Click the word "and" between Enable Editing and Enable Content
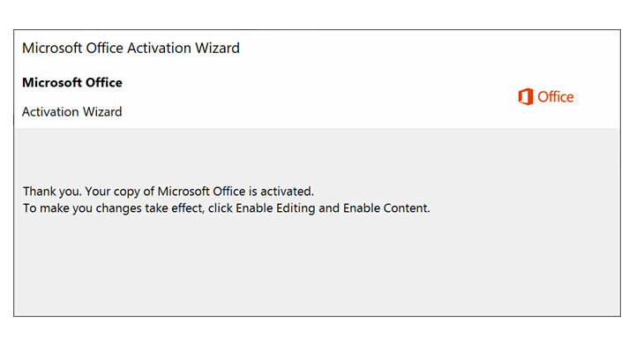The height and width of the screenshot is (355, 644). 329,208
